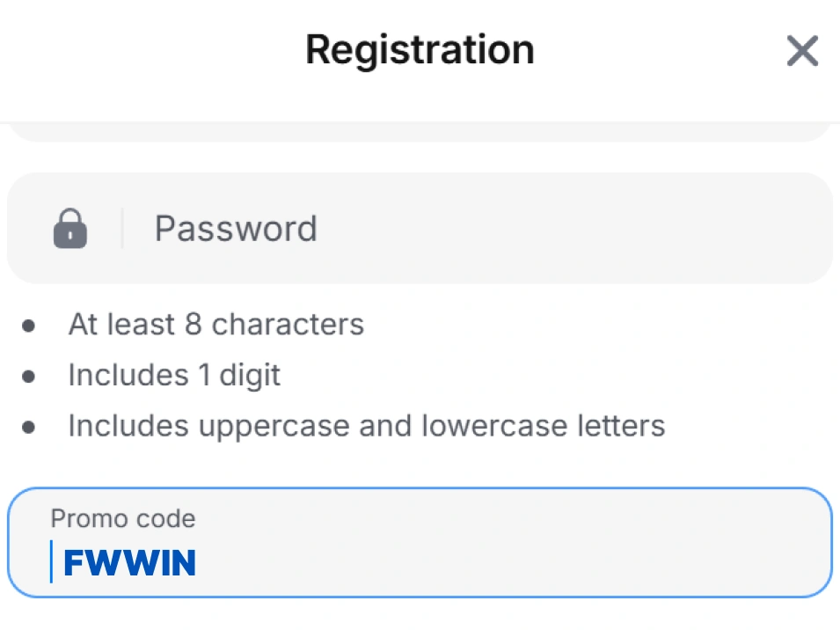Click the "Includes 1 digit" requirement
The height and width of the screenshot is (630, 840).
[174, 376]
